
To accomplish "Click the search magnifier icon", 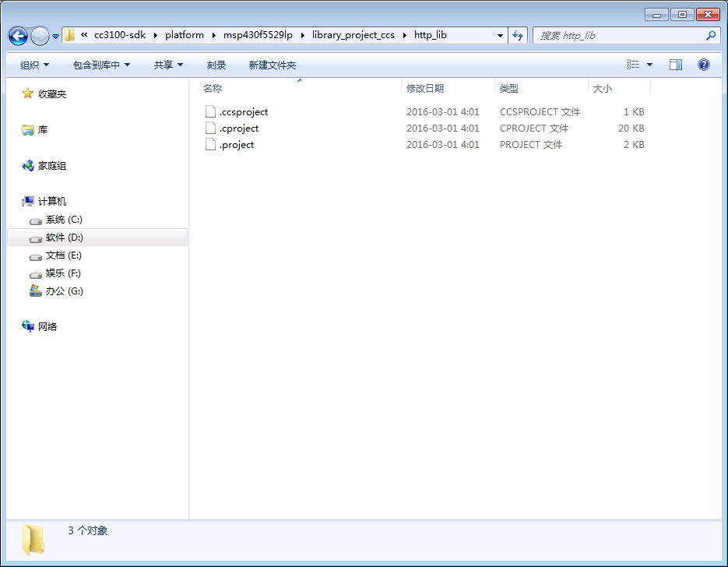I will point(711,35).
